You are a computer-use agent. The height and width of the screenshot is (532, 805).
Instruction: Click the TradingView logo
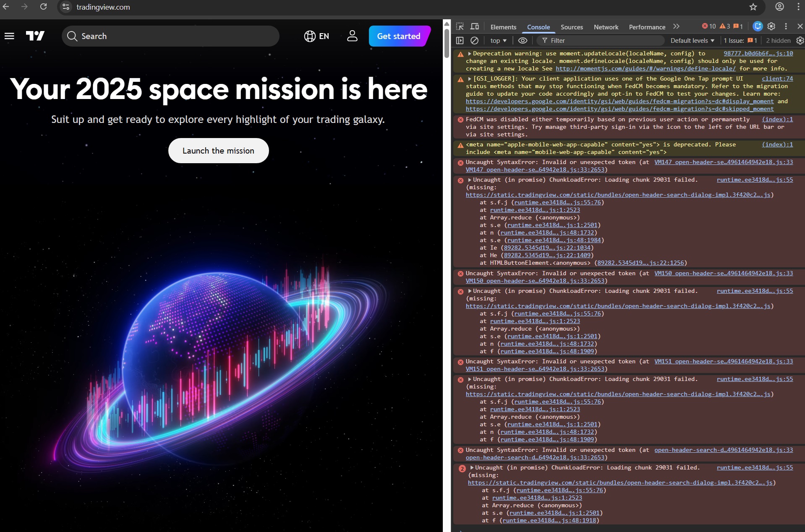click(35, 36)
